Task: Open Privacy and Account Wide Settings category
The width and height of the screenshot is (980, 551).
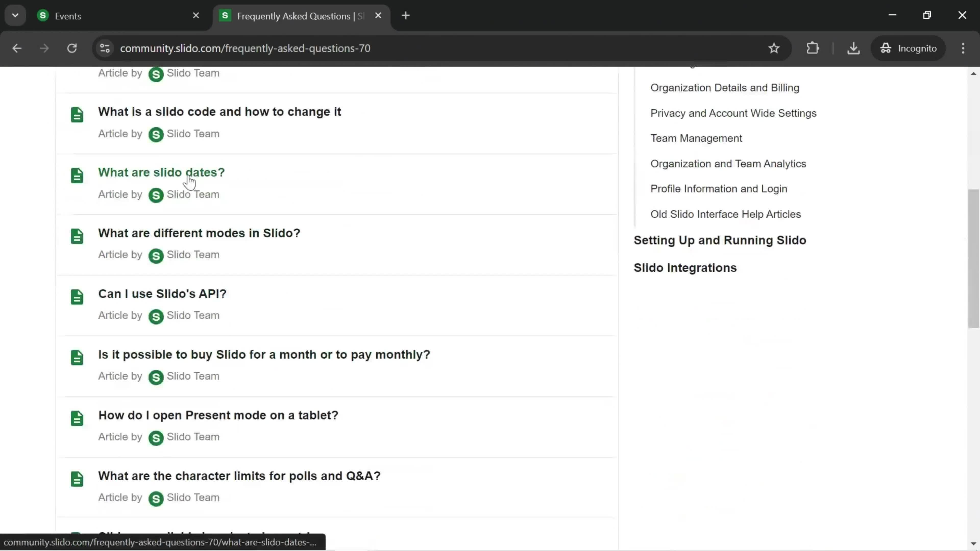Action: coord(733,113)
